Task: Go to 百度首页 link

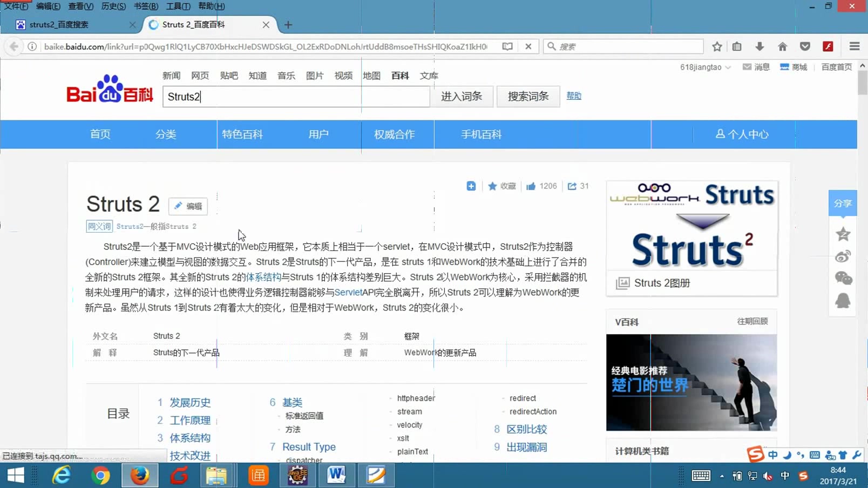Action: click(x=837, y=67)
